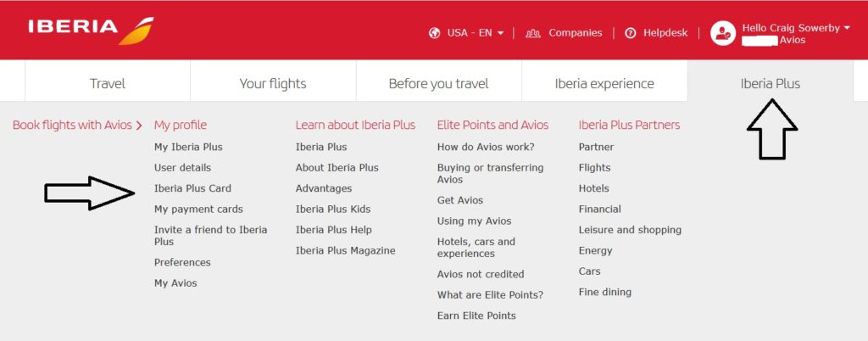This screenshot has height=341, width=868.
Task: Open the Iberia Plus Card link
Action: (192, 188)
